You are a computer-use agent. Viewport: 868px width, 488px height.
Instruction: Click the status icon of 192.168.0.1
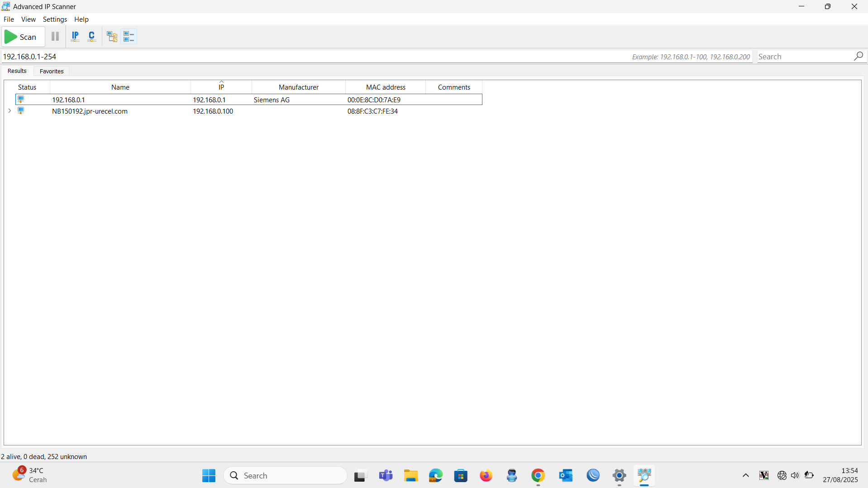[21, 100]
